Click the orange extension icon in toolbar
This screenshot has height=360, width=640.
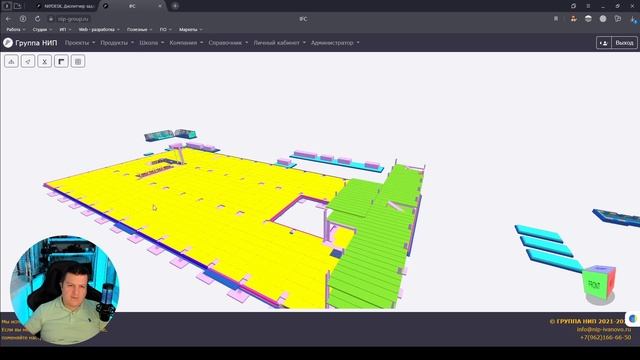pyautogui.click(x=573, y=19)
